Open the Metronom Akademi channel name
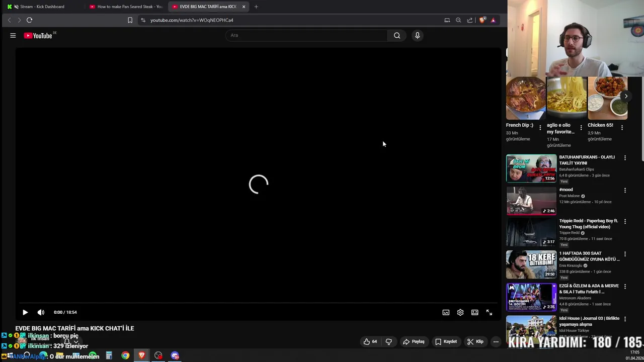644x362 pixels. click(575, 298)
